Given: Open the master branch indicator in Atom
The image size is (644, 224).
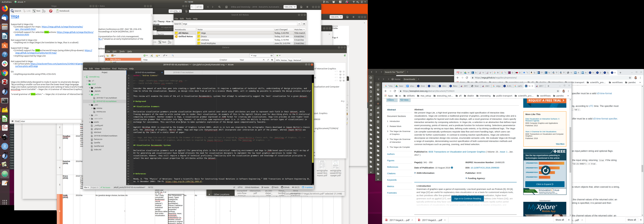Looking at the screenshot, I should (266, 187).
